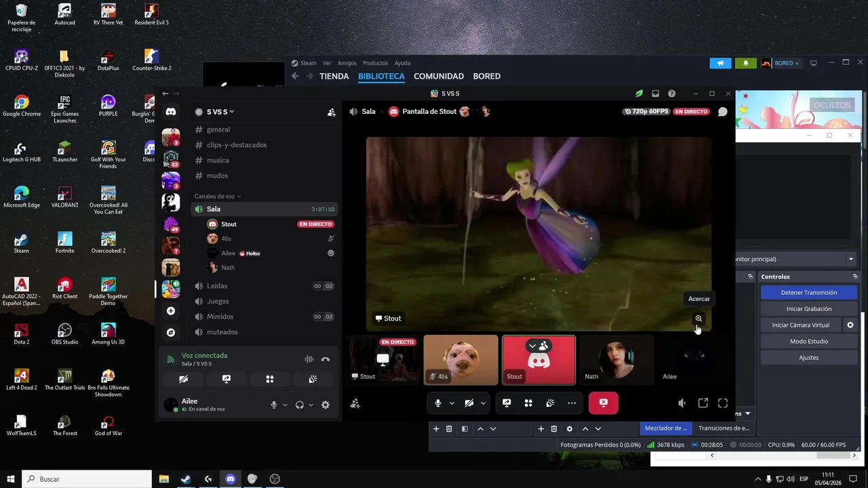This screenshot has width=868, height=488.
Task: Click chevron above Stout Discord tile
Action: click(532, 346)
